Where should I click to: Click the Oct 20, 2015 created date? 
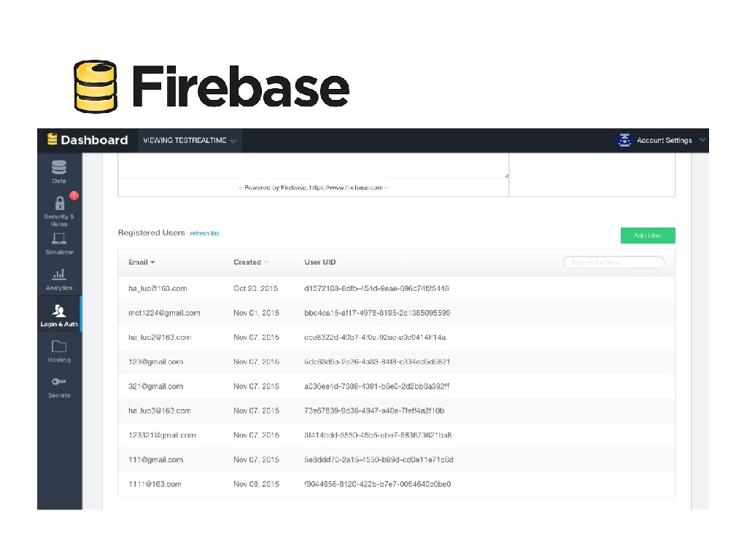pyautogui.click(x=256, y=289)
